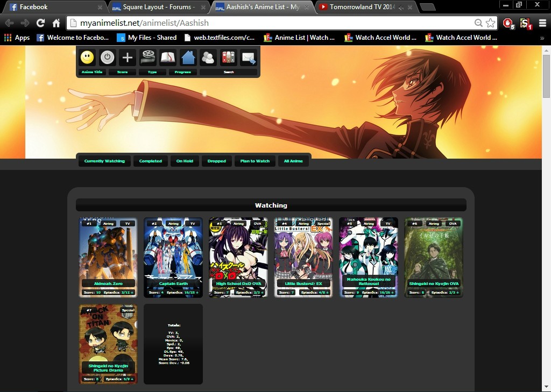Click the plus icon to add anime
Image resolution: width=551 pixels, height=392 pixels.
(x=127, y=58)
